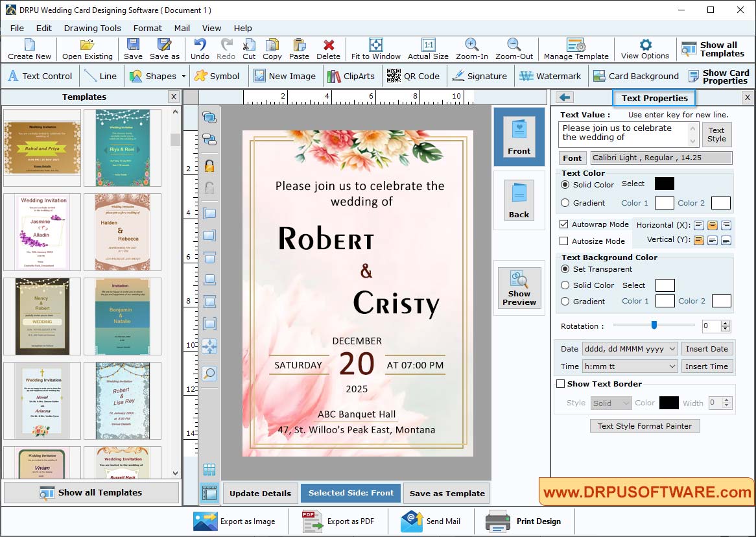Check Show Text Border option
This screenshot has width=756, height=537.
coord(561,383)
